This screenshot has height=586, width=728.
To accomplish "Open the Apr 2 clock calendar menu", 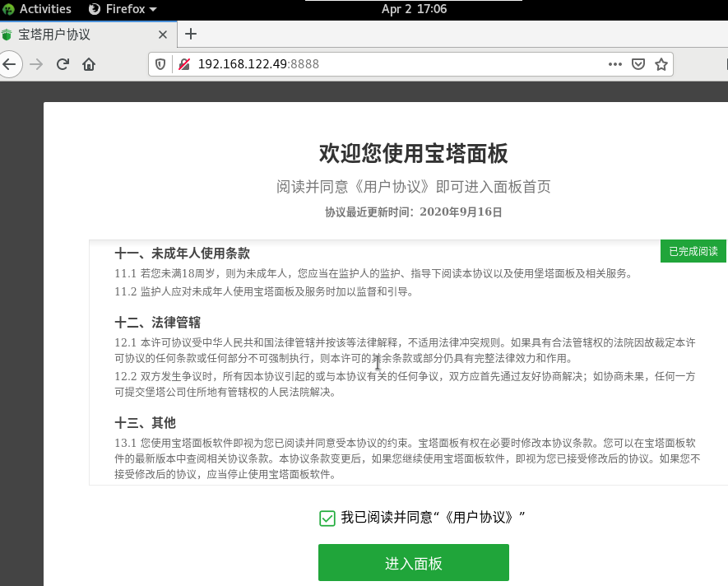I will pos(413,9).
